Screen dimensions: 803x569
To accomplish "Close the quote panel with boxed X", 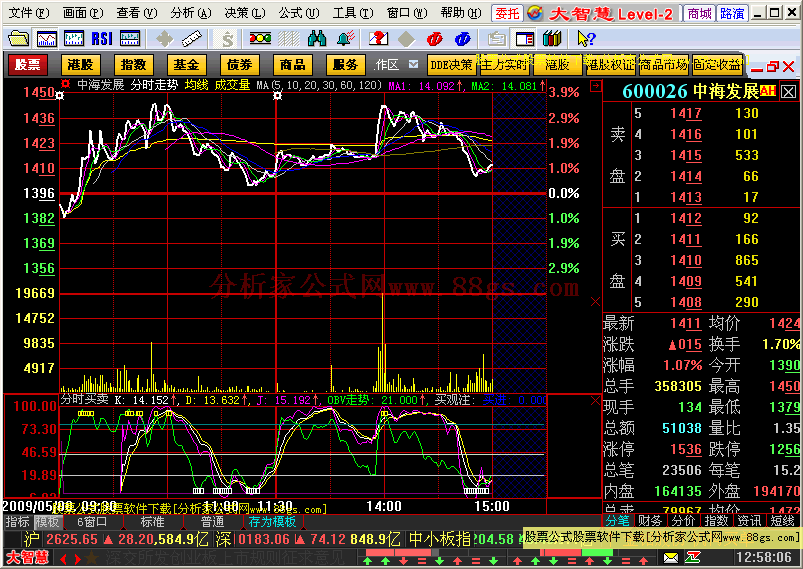I will click(789, 92).
